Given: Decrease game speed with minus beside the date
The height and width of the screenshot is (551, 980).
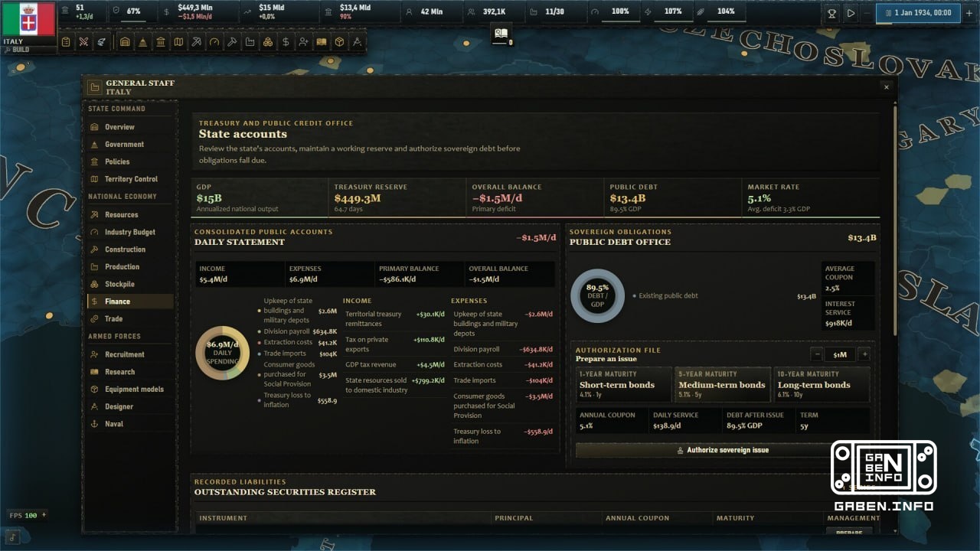Looking at the screenshot, I should tap(867, 13).
